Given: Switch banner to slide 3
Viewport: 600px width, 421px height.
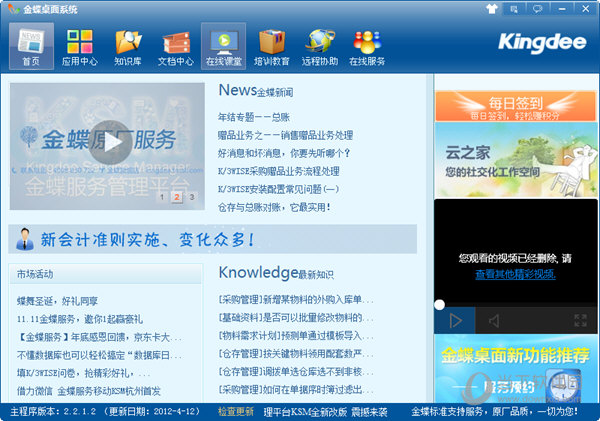Looking at the screenshot, I should point(192,197).
